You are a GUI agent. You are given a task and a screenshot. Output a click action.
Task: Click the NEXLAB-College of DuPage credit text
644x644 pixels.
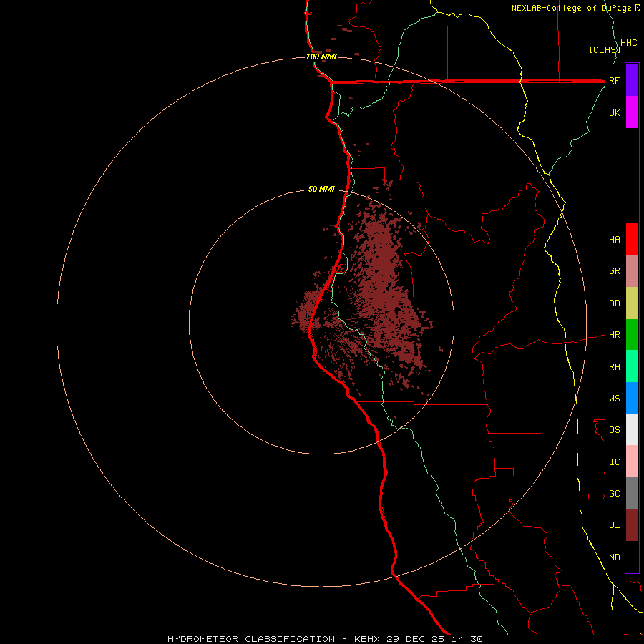[x=571, y=8]
